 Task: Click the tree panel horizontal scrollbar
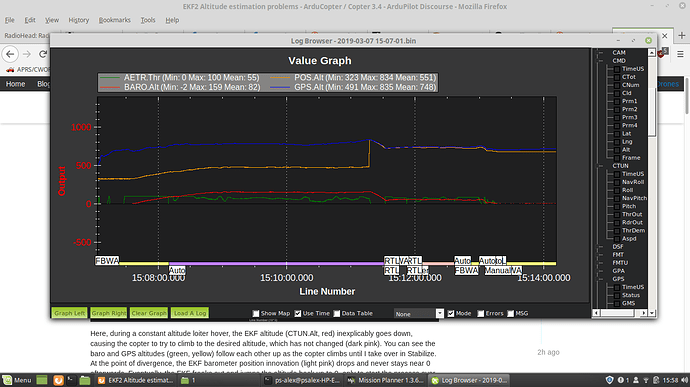pyautogui.click(x=620, y=313)
